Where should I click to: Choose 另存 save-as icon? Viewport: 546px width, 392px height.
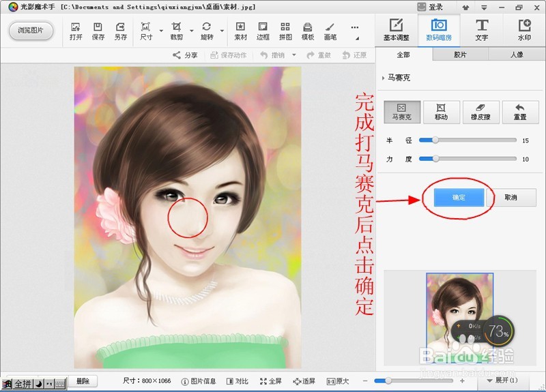click(121, 31)
